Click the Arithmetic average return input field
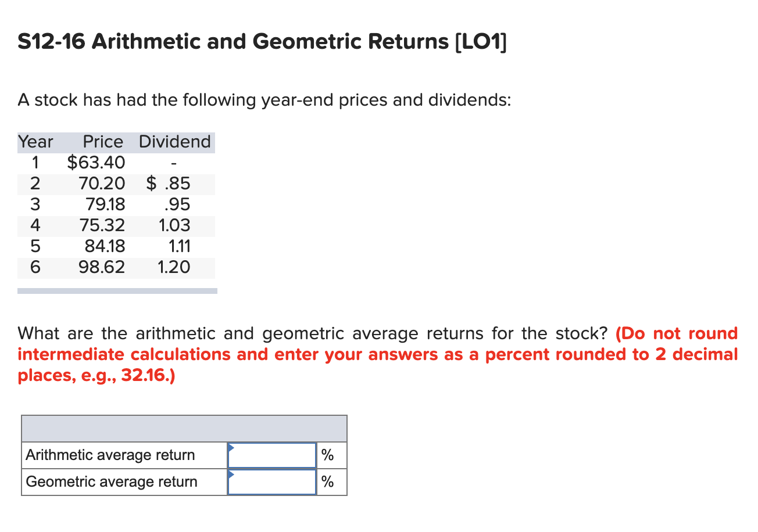The width and height of the screenshot is (758, 532). tap(271, 455)
